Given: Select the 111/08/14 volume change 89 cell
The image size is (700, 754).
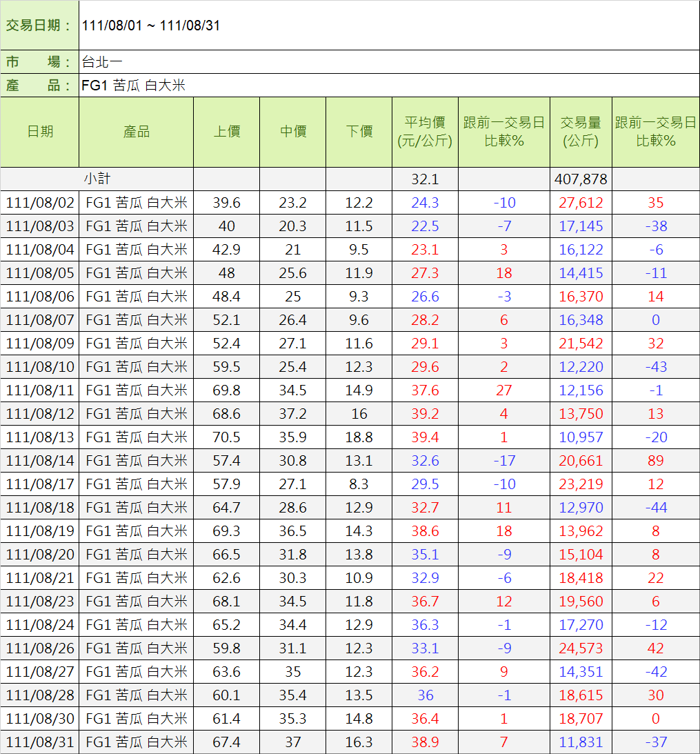Looking at the screenshot, I should [655, 461].
